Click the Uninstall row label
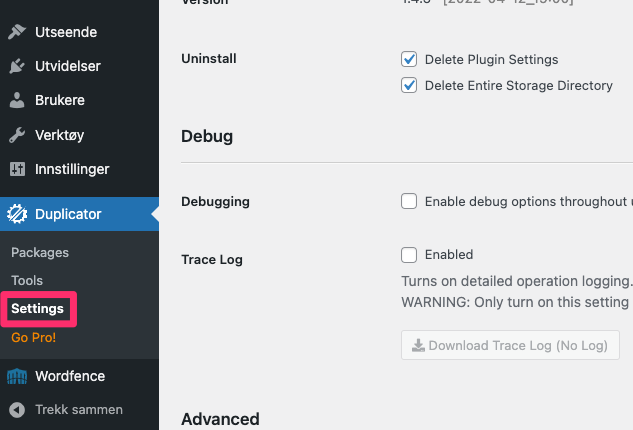 point(209,59)
